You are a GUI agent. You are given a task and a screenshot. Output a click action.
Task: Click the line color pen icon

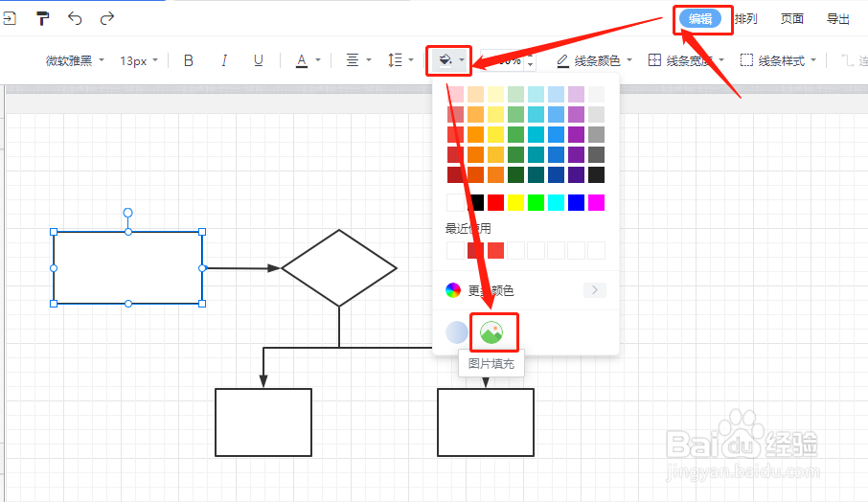(x=562, y=60)
